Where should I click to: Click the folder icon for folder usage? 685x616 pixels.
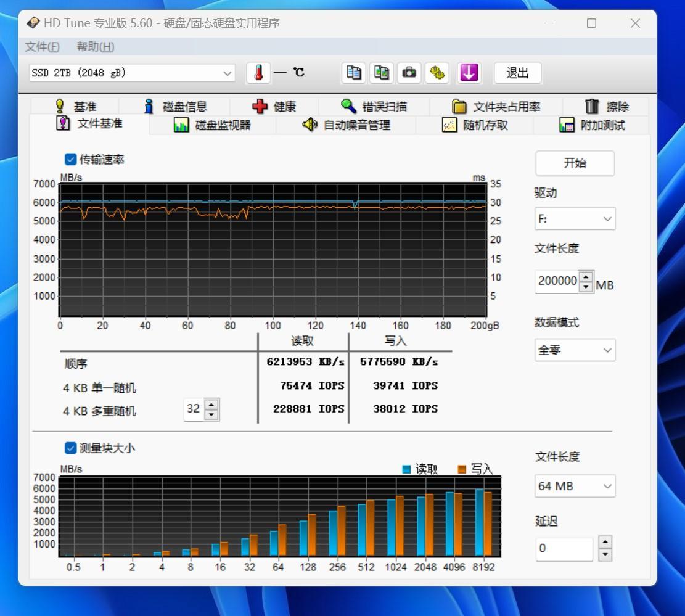click(x=459, y=106)
